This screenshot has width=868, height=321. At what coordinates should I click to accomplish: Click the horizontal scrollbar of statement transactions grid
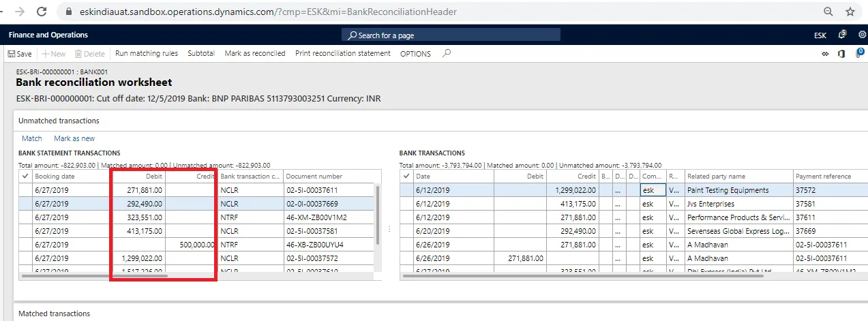95,275
